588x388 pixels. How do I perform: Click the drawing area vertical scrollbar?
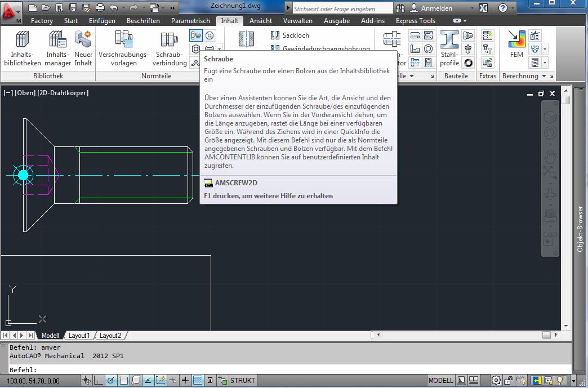point(566,208)
